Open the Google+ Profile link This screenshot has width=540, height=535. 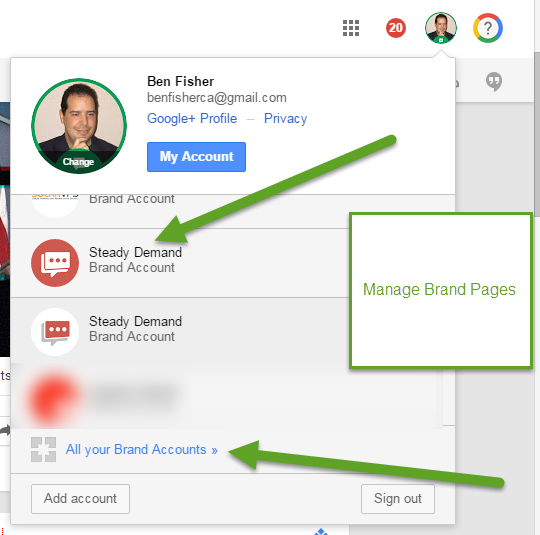coord(192,119)
